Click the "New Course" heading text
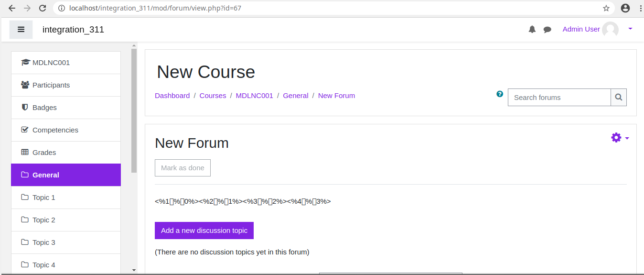Viewport: 644px width, 275px height. [206, 72]
